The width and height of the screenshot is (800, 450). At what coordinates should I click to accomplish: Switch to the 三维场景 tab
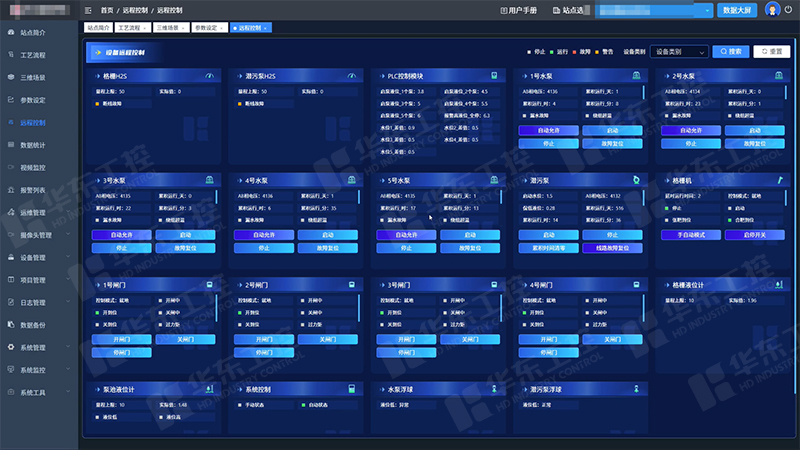pos(167,27)
